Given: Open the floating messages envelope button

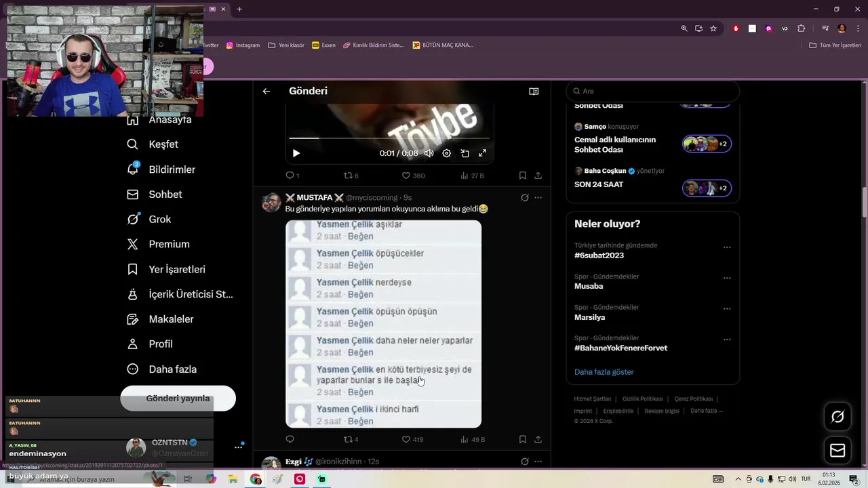Looking at the screenshot, I should pos(837,450).
